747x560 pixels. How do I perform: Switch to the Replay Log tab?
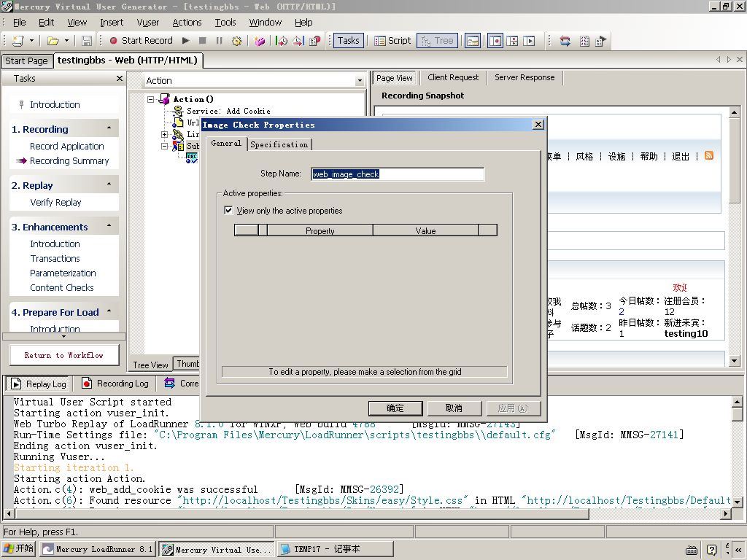coord(38,384)
